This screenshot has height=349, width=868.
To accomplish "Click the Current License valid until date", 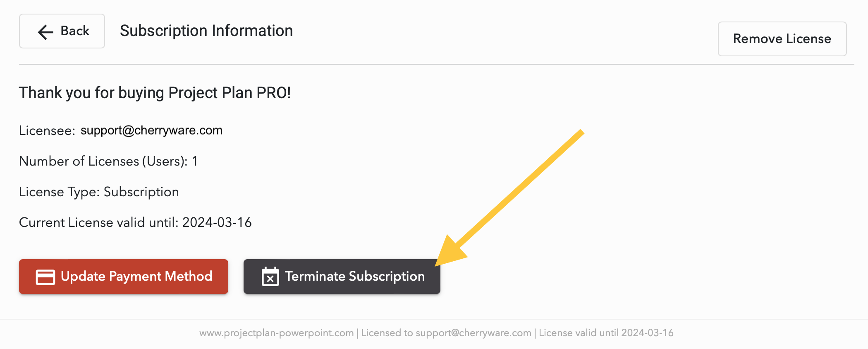I will (x=217, y=222).
